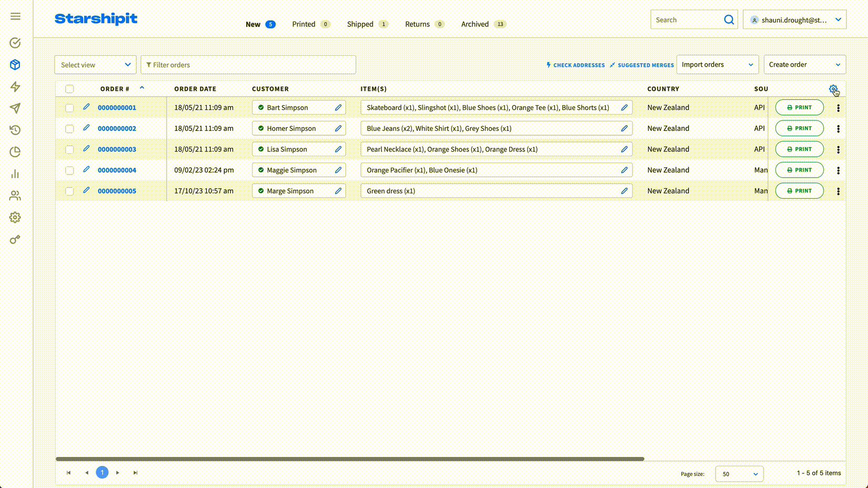This screenshot has height=488, width=868.
Task: Edit items for Pearl Necklace order
Action: click(624, 149)
